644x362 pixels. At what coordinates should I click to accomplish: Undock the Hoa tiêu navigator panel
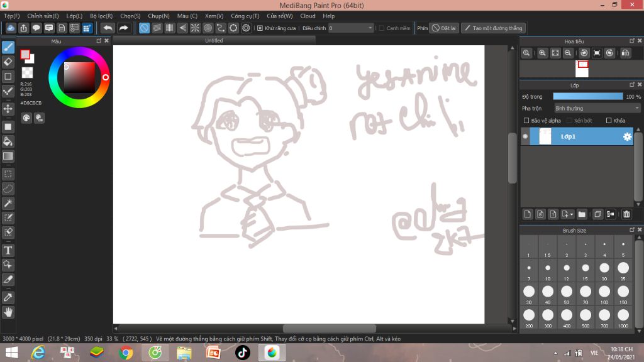[x=632, y=41]
